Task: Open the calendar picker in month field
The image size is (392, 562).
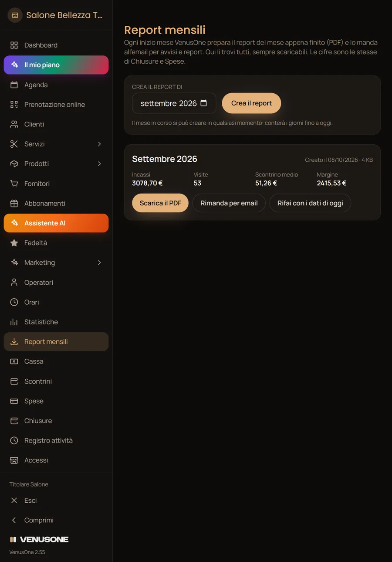Action: pyautogui.click(x=203, y=103)
